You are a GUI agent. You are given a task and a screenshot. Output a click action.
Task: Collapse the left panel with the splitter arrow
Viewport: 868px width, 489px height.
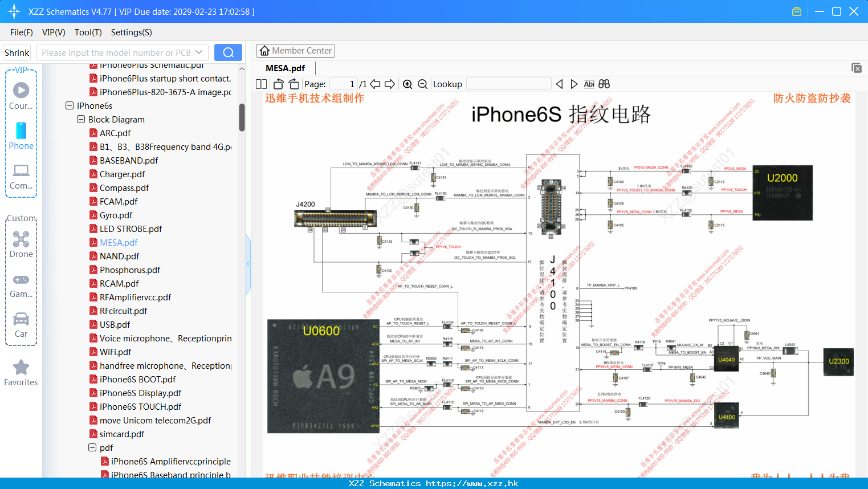(x=248, y=264)
